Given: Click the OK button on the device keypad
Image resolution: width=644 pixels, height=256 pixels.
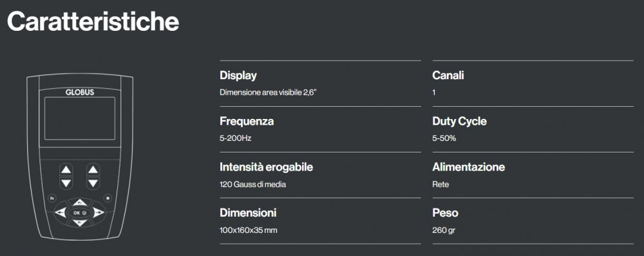Looking at the screenshot, I should (80, 212).
